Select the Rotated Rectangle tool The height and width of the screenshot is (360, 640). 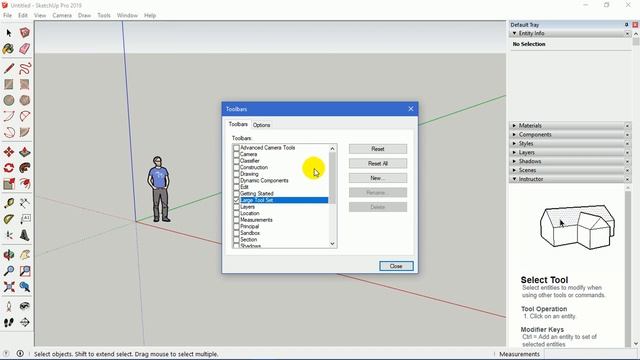point(24,84)
